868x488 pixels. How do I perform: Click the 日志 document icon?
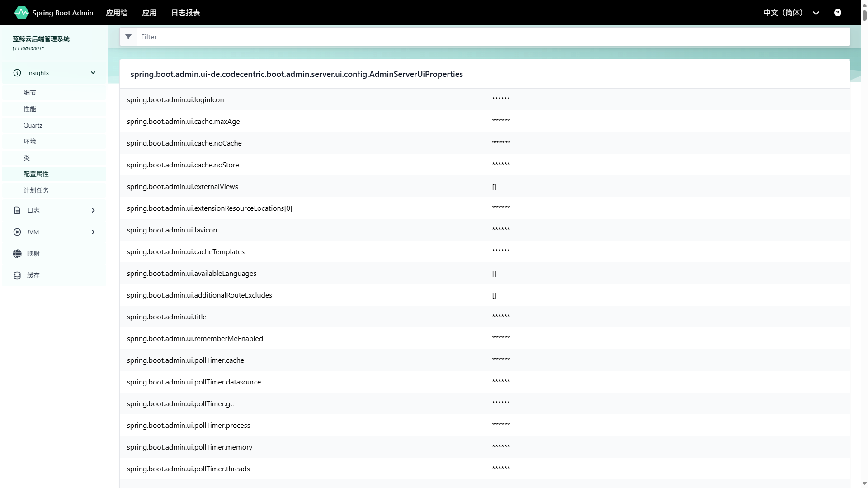(x=17, y=210)
